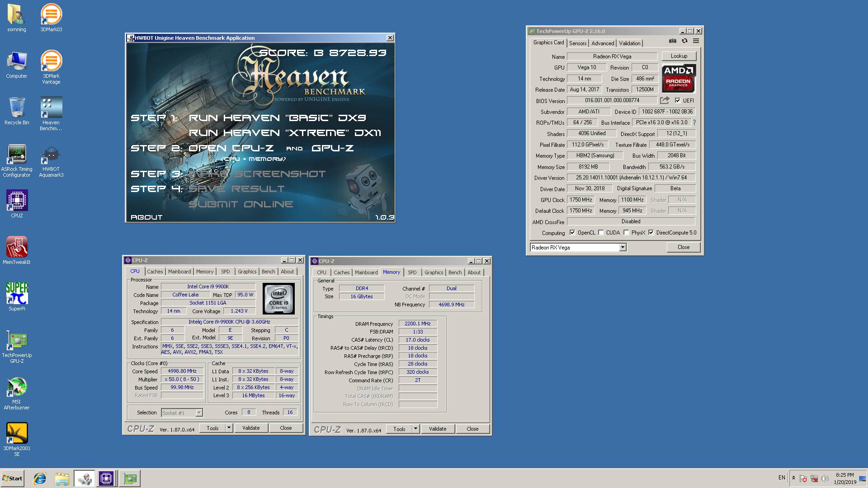Open Internet Explorer from the taskbar
Image resolution: width=868 pixels, height=488 pixels.
(40, 479)
